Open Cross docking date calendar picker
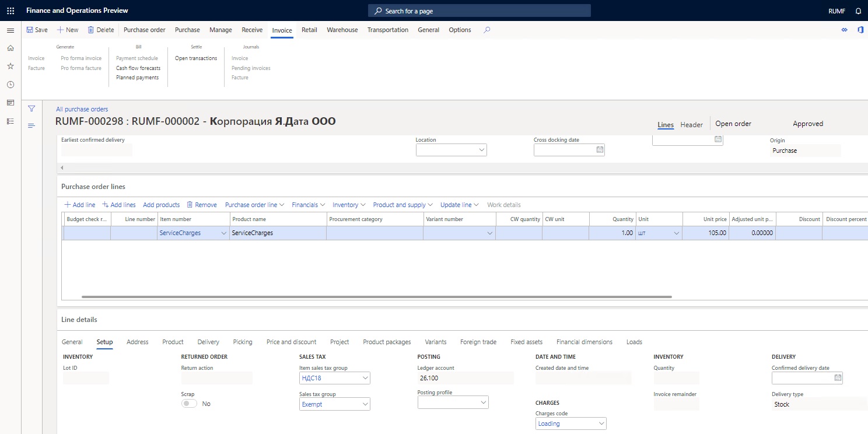The width and height of the screenshot is (868, 434). pyautogui.click(x=600, y=150)
